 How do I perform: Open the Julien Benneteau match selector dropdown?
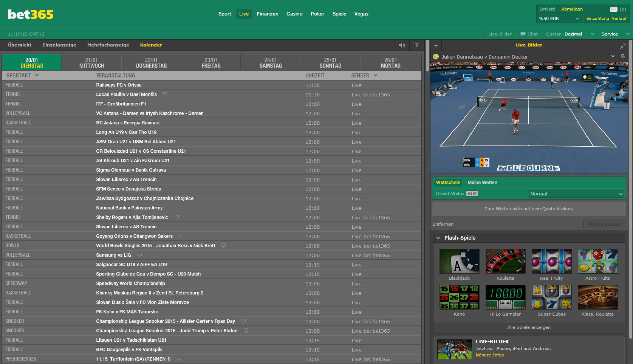click(612, 57)
